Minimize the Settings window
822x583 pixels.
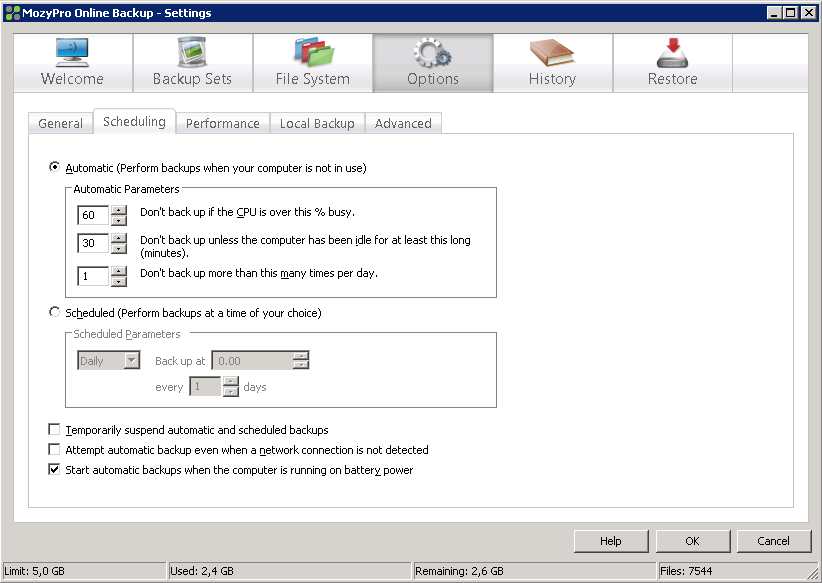pos(774,13)
